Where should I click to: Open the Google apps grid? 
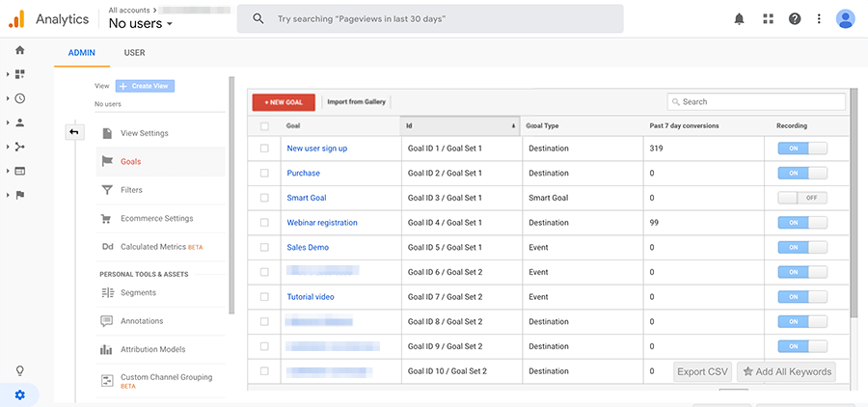(x=768, y=18)
